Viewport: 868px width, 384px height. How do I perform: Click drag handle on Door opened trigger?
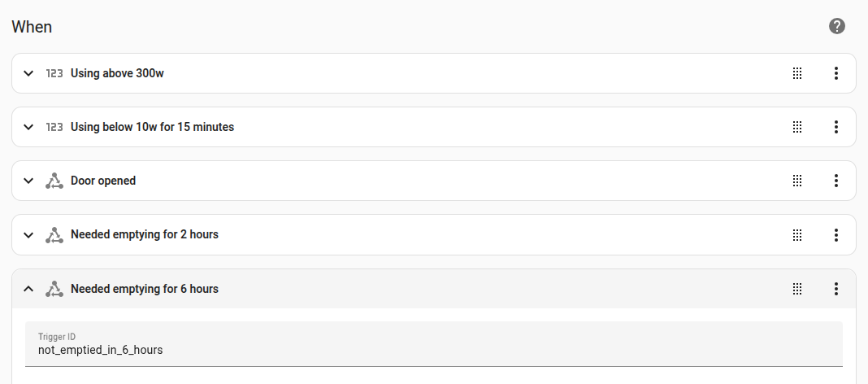[797, 181]
